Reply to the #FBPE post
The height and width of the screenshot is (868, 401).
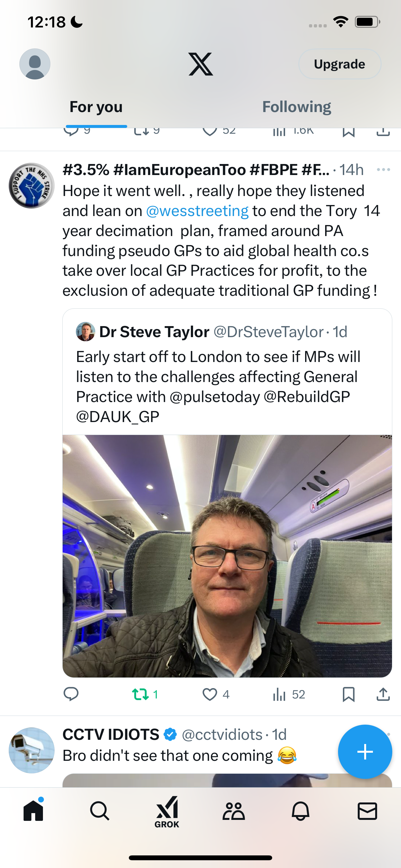71,695
